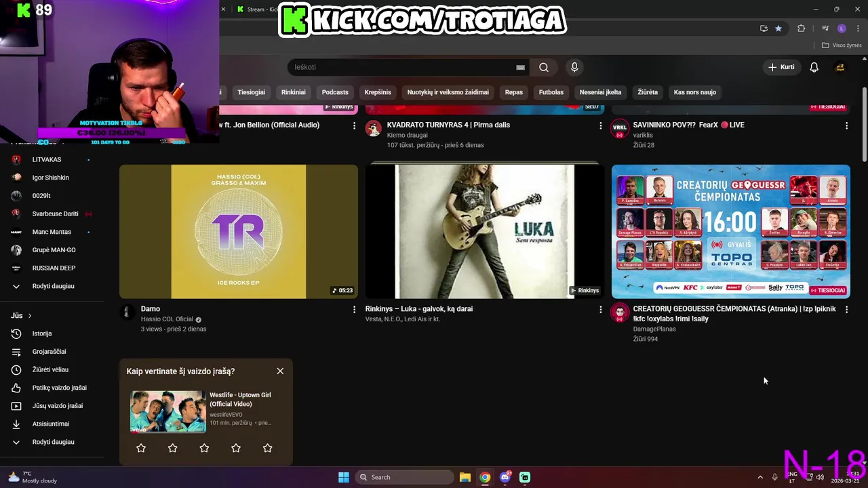
Task: Open Discord from the taskbar
Action: [505, 477]
